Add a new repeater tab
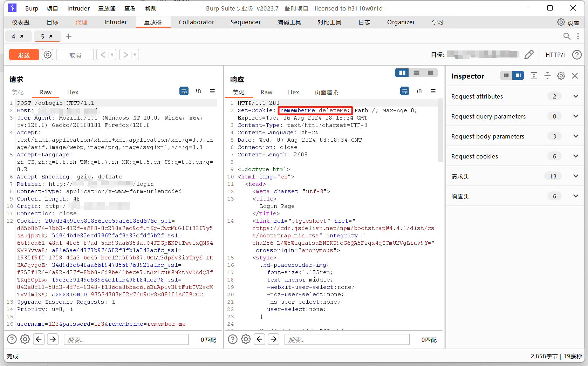The image size is (588, 366). click(69, 36)
